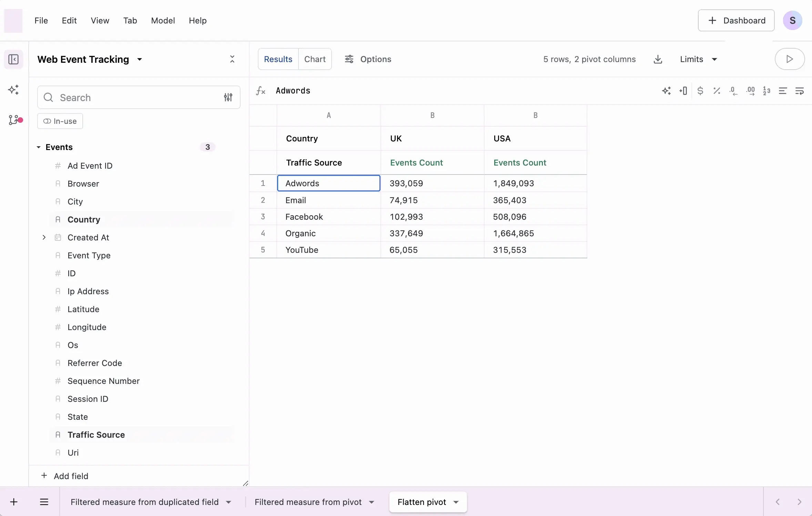Image resolution: width=812 pixels, height=516 pixels.
Task: Click the download results icon
Action: (658, 59)
